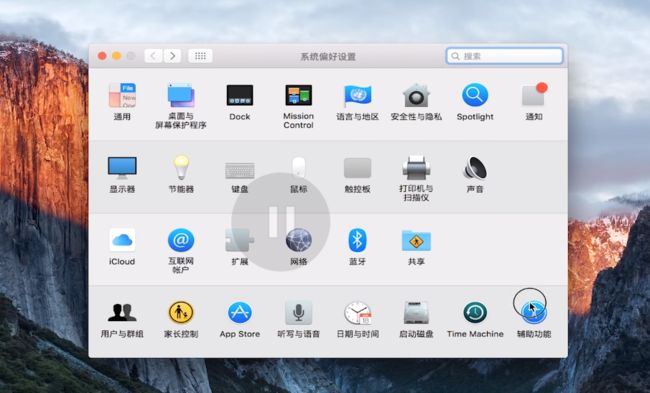
Task: Go forward with the right arrow button
Action: click(x=172, y=56)
